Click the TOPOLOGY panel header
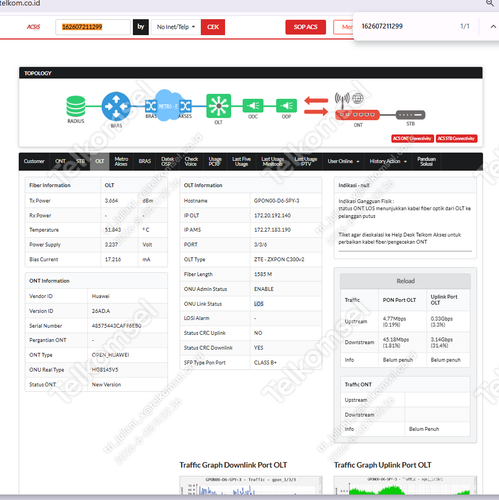499x500 pixels. pyautogui.click(x=251, y=73)
